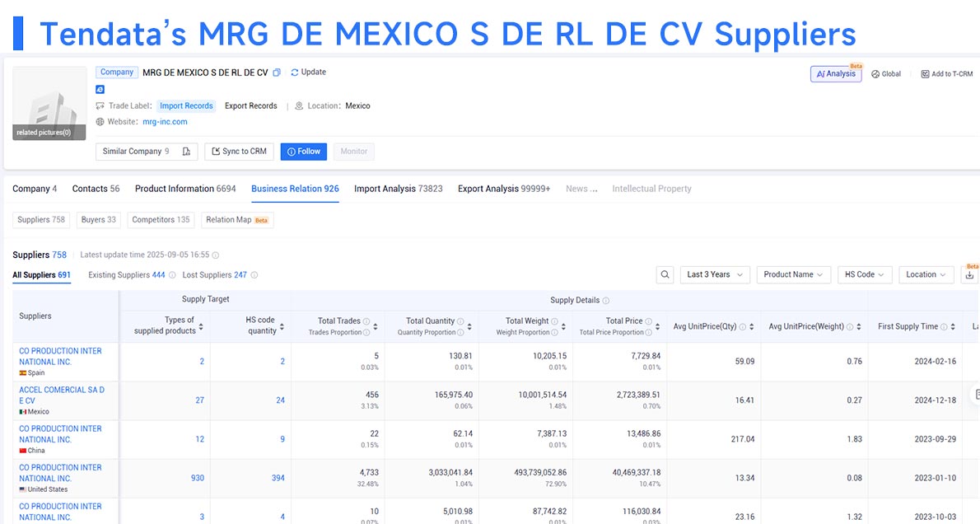Open the Relation Map Beta sub-tab
Viewport: 980px width, 524px height.
(237, 220)
